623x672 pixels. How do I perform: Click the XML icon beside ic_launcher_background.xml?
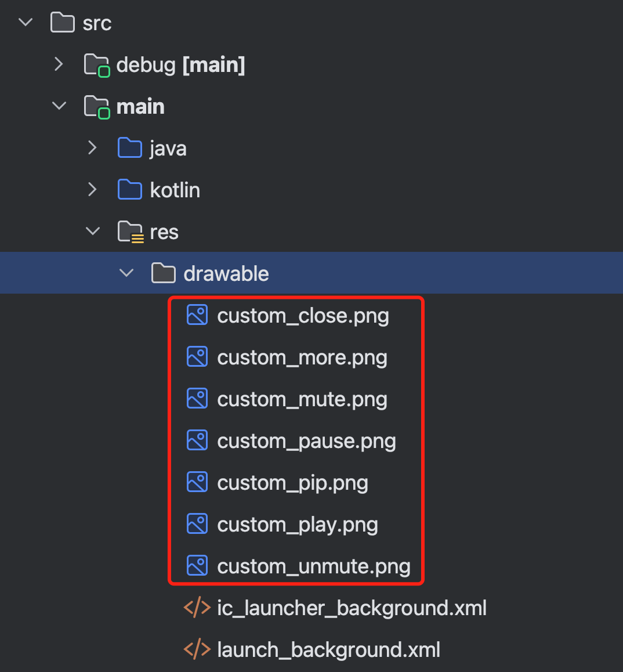pos(197,608)
